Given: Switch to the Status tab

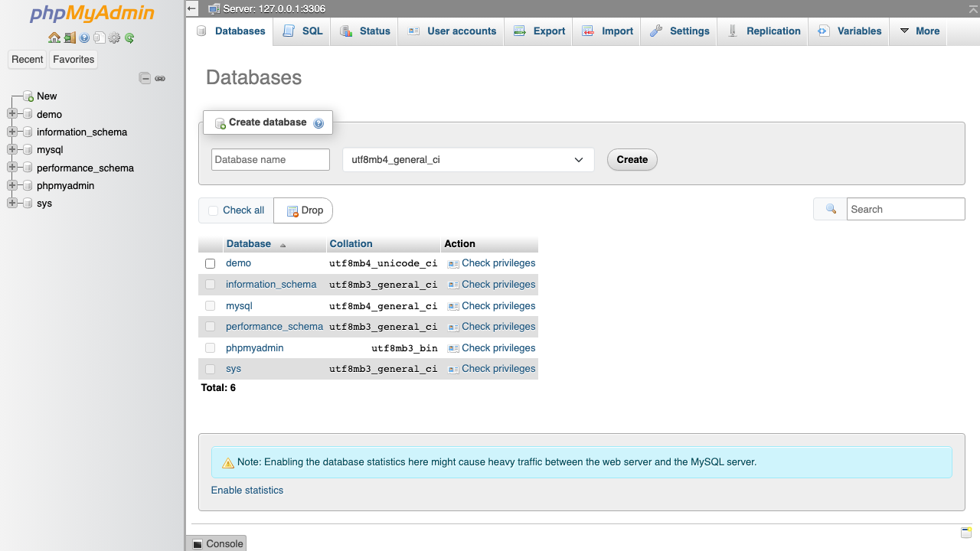Looking at the screenshot, I should tap(365, 31).
